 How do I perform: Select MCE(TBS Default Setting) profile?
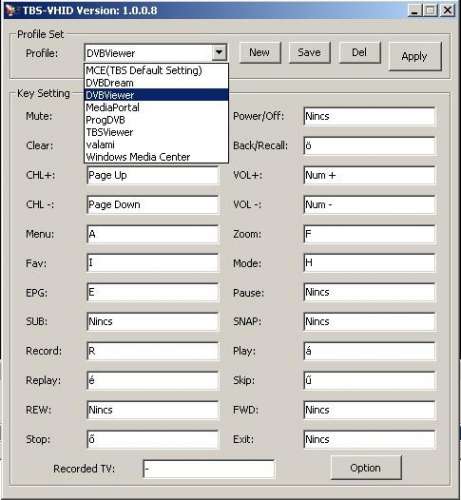156,70
